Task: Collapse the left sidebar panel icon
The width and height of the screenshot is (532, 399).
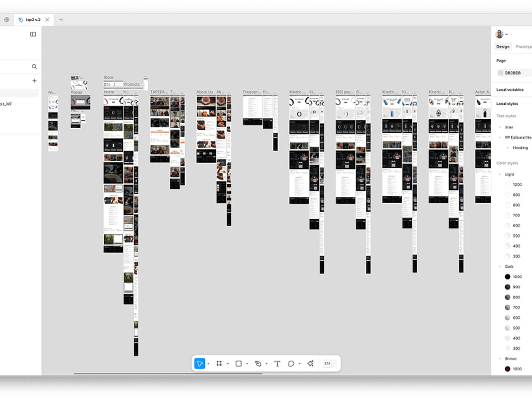Action: pos(33,34)
